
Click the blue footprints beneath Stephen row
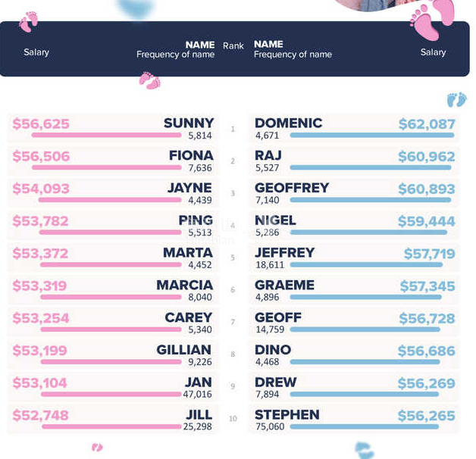[x=365, y=451]
